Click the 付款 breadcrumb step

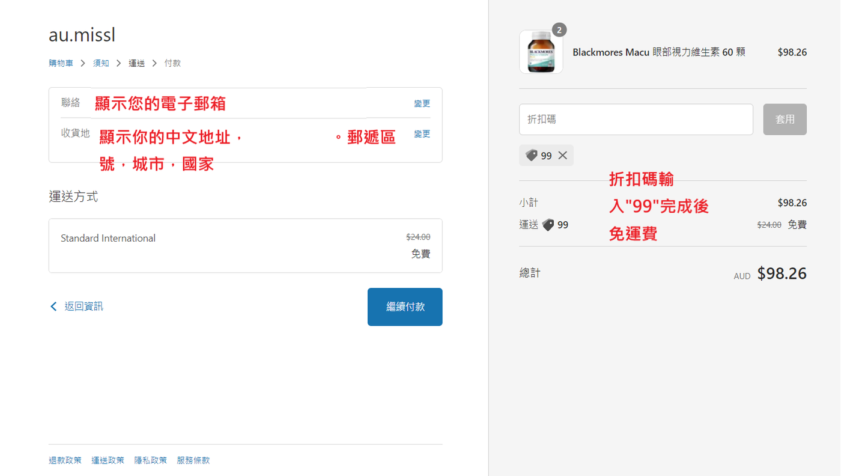point(172,63)
